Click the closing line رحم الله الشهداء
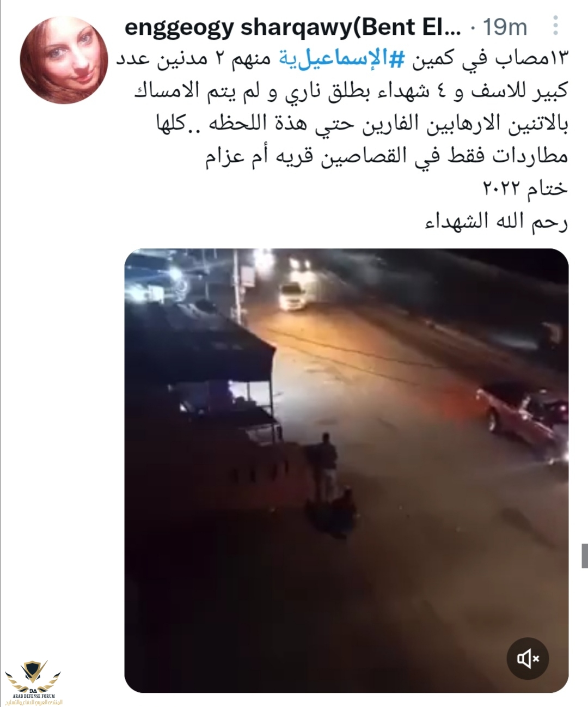The height and width of the screenshot is (707, 588). [x=496, y=221]
